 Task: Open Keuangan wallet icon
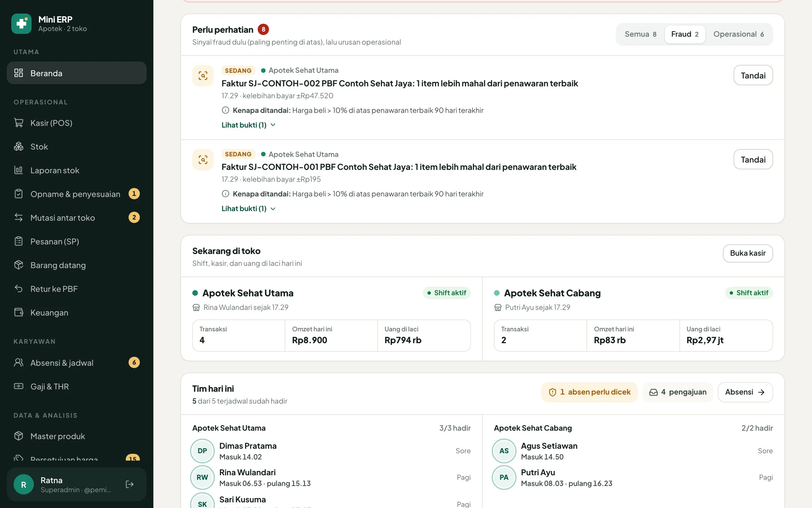click(18, 312)
